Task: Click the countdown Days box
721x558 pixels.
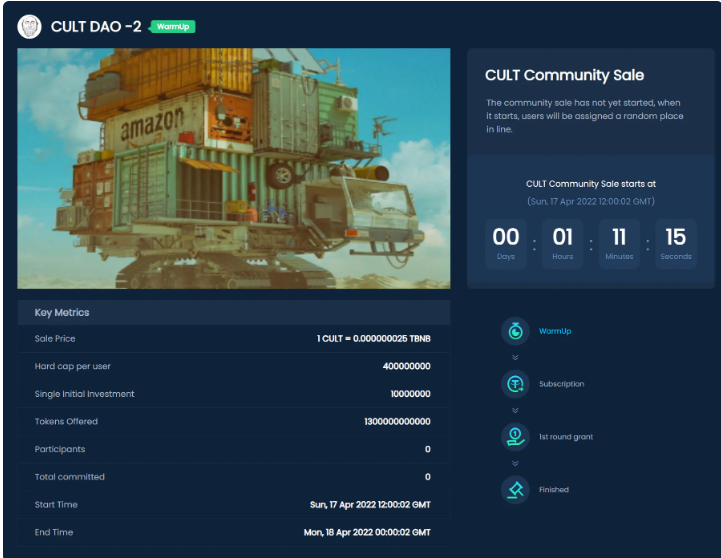Action: click(506, 244)
